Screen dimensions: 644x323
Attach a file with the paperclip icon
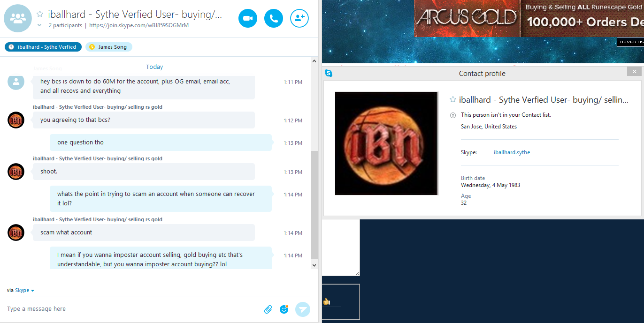point(268,309)
